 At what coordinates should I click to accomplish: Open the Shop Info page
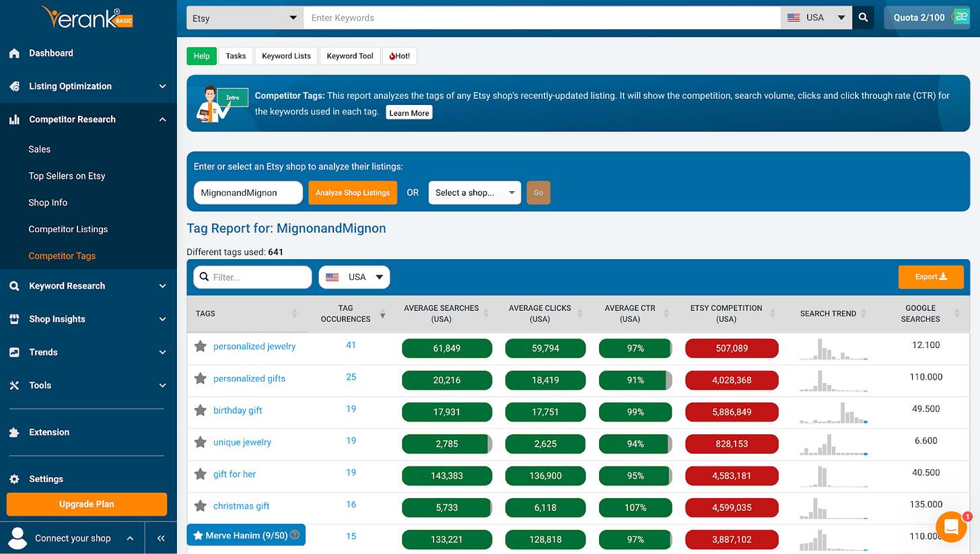48,203
